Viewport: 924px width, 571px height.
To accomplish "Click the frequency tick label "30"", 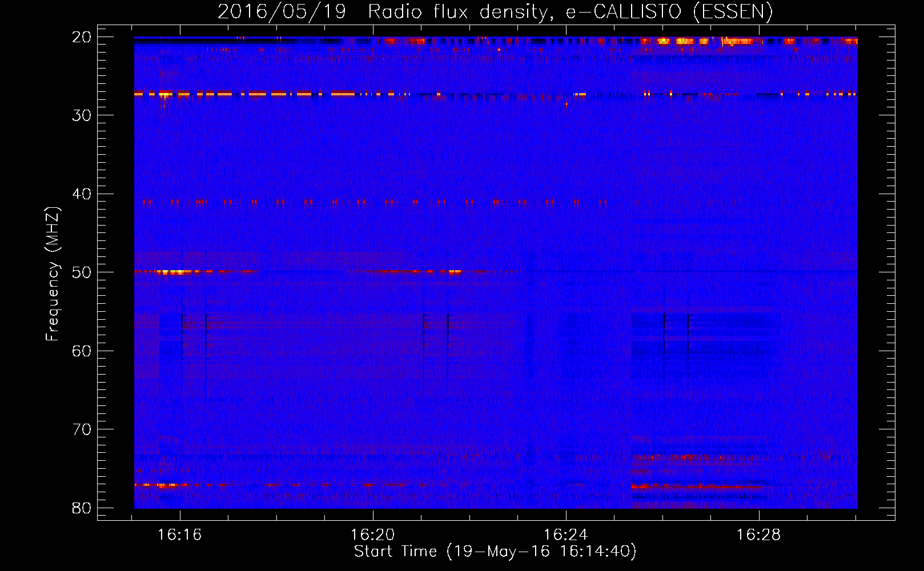I will pos(82,115).
